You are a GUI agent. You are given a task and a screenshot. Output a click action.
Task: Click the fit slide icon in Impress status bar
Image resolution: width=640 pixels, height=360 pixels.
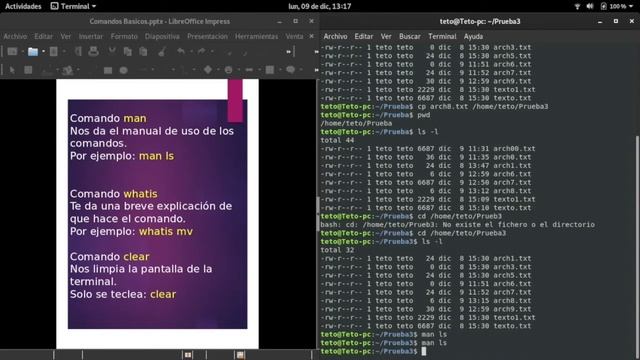coord(188,355)
